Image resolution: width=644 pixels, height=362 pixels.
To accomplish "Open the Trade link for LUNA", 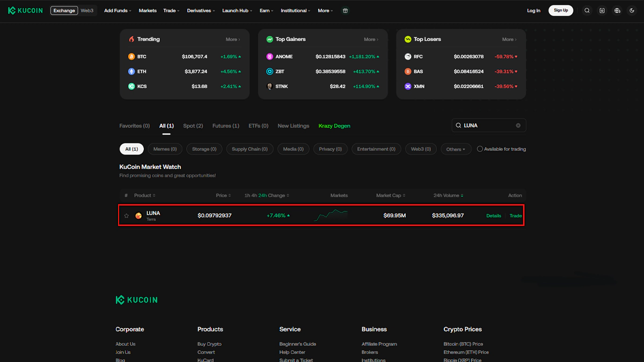I will pos(515,216).
